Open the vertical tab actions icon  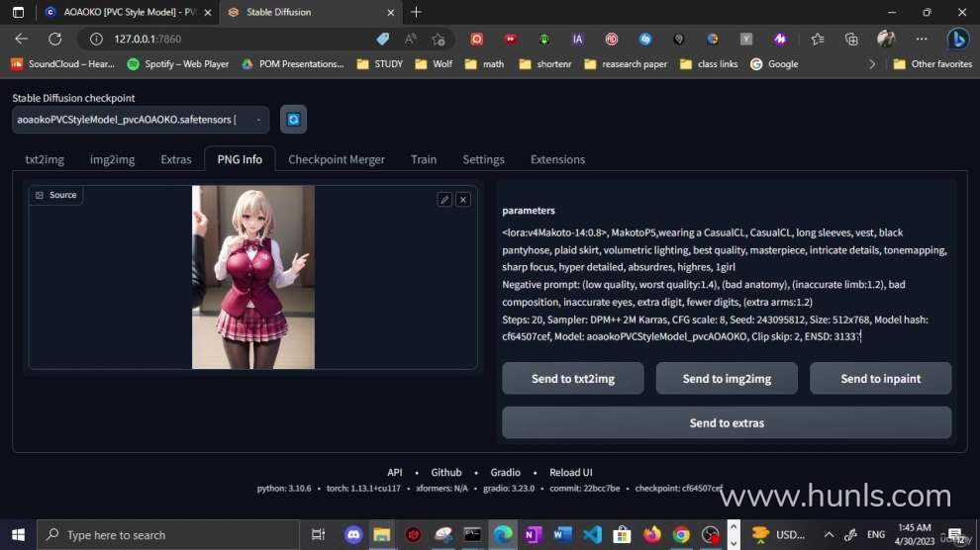click(x=18, y=12)
